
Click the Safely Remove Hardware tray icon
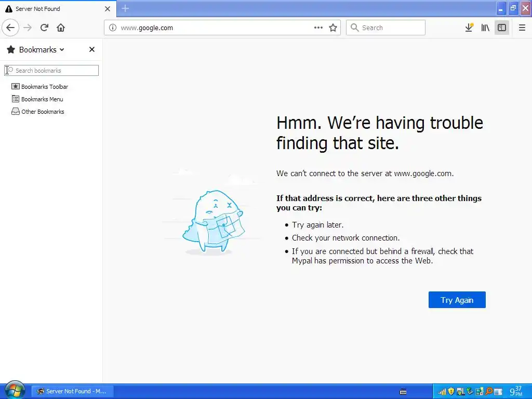(470, 392)
